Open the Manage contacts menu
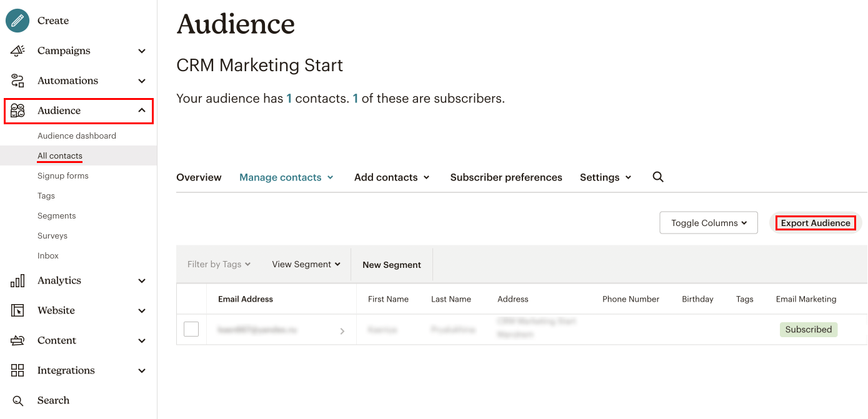Screen dimensions: 868x419 (x=286, y=177)
